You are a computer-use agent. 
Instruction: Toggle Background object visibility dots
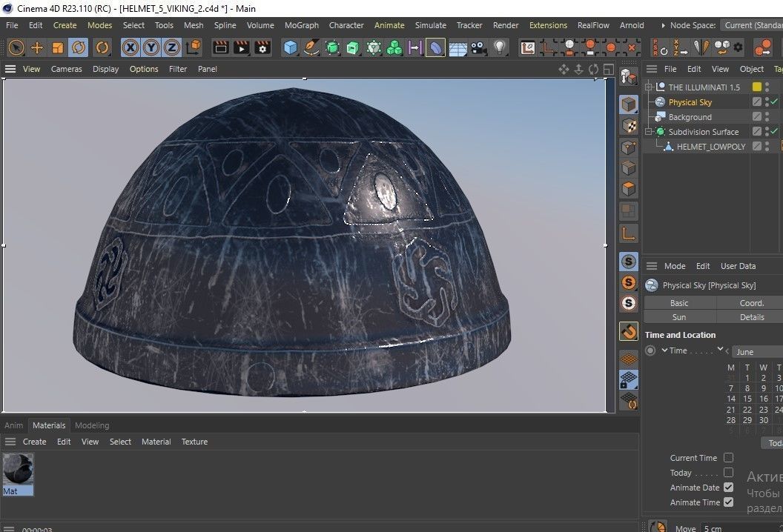[x=767, y=116]
